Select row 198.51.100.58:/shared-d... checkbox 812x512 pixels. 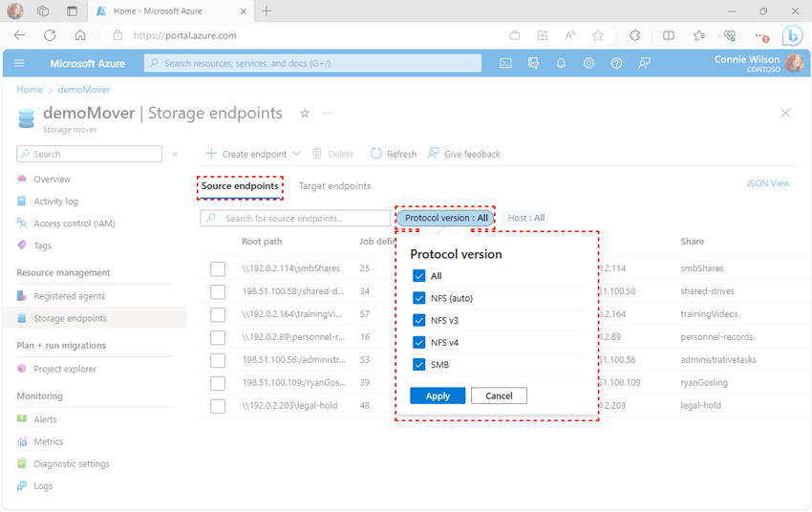(x=218, y=291)
